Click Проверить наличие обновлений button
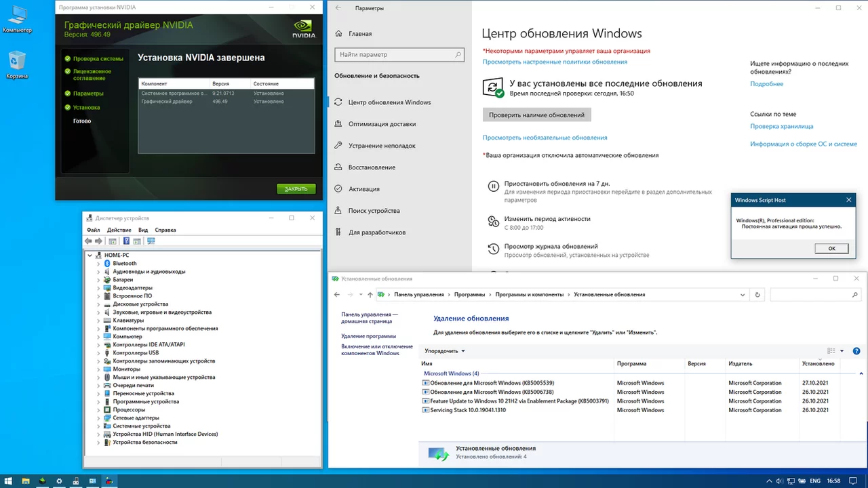This screenshot has width=868, height=488. (537, 115)
